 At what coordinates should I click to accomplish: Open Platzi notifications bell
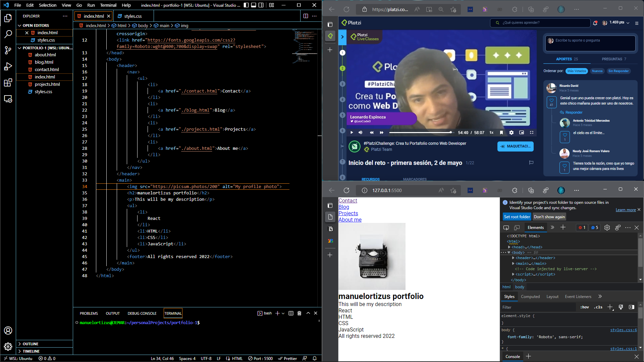click(595, 23)
